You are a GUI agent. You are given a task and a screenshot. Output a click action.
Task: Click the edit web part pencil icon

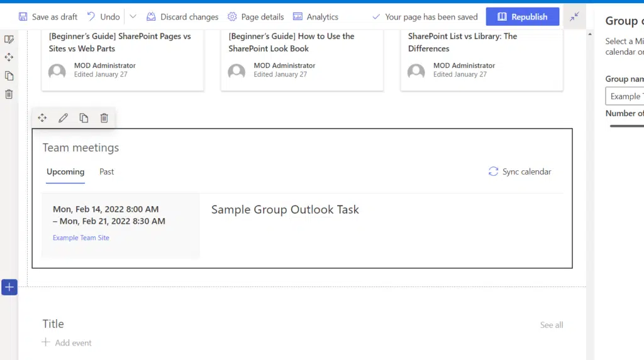[x=63, y=118]
